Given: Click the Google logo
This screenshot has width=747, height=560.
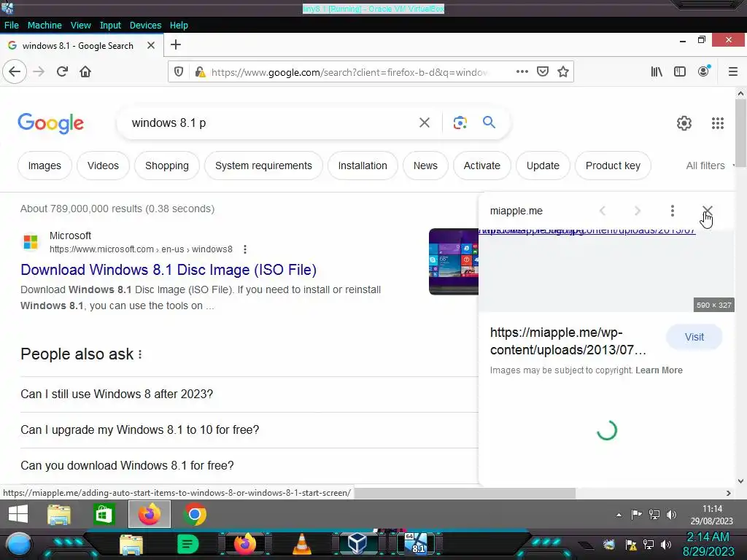Looking at the screenshot, I should (x=50, y=123).
